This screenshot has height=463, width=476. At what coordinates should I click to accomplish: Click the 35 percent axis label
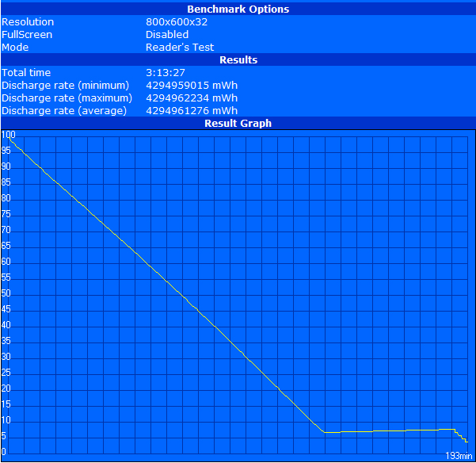[x=6, y=341]
